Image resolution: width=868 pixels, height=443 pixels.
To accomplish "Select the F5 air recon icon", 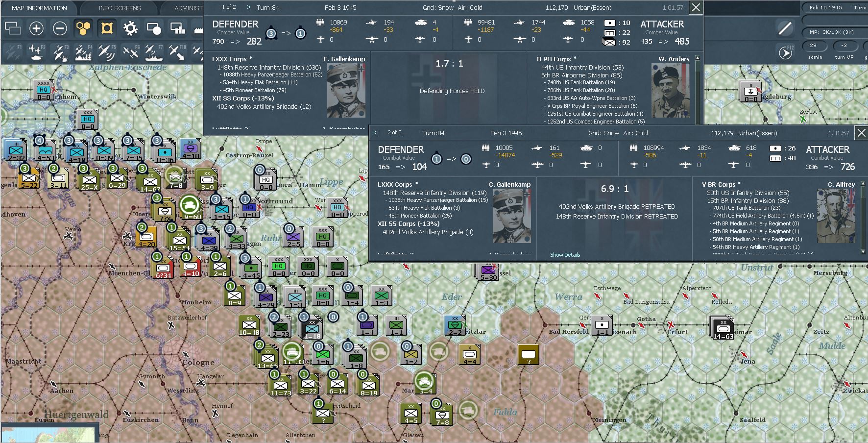I will tap(107, 52).
